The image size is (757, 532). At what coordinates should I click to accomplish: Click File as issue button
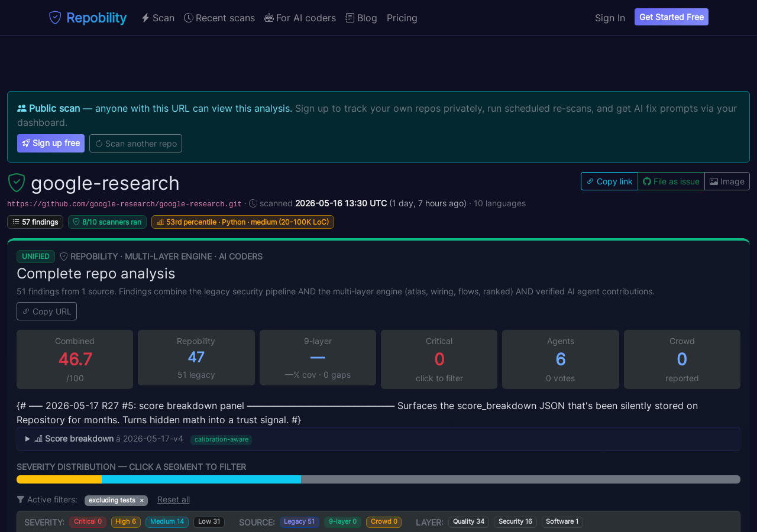click(x=671, y=181)
